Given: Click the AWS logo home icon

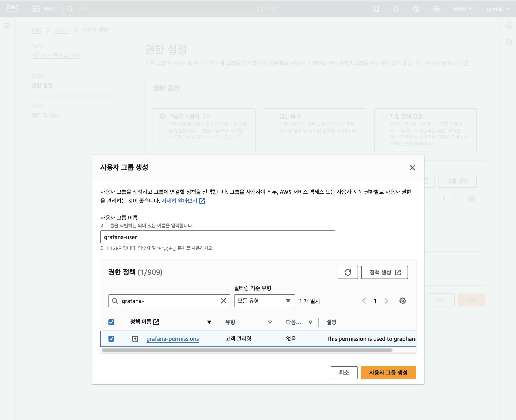Looking at the screenshot, I should coord(13,9).
